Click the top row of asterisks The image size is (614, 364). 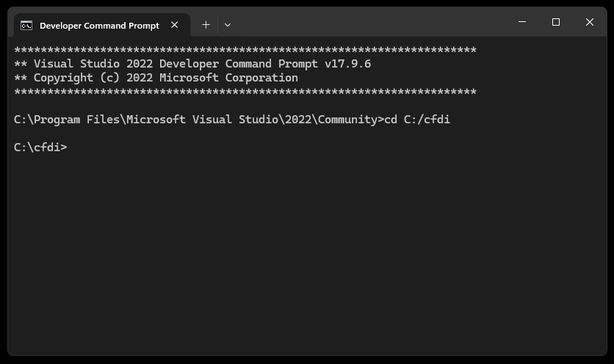pyautogui.click(x=245, y=50)
